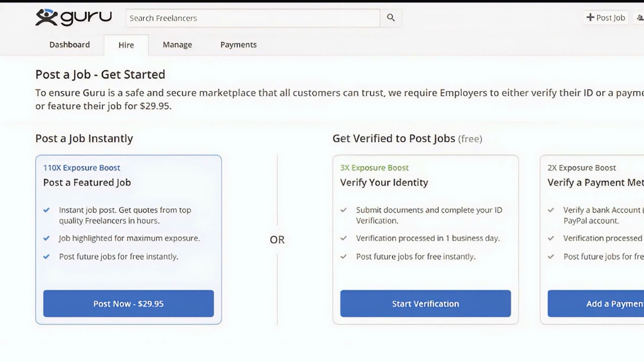Open the Dashboard tab

click(x=70, y=45)
